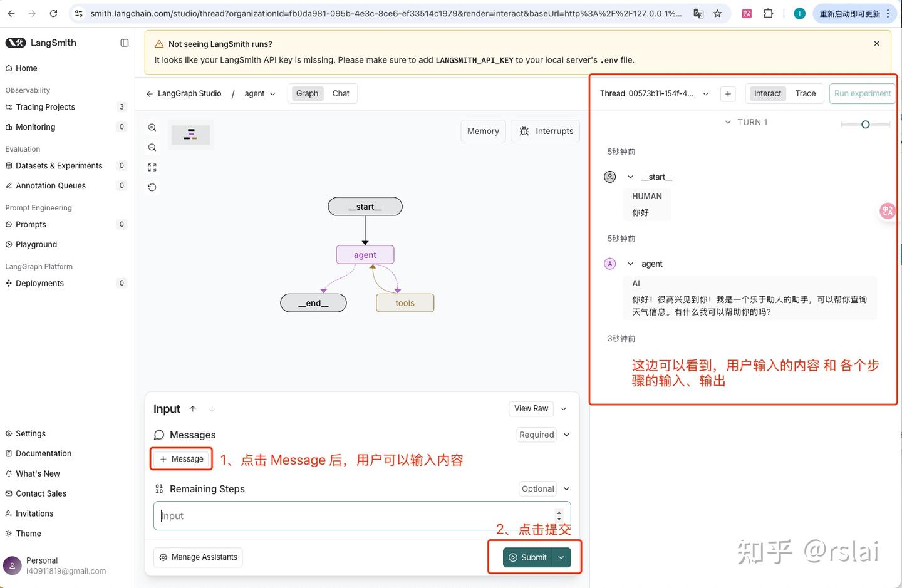This screenshot has width=902, height=588.
Task: Click the Memory button
Action: click(x=483, y=131)
